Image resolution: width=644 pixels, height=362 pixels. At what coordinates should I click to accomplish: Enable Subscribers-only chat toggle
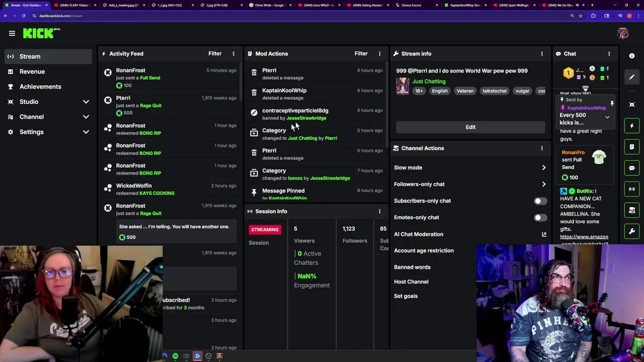point(540,201)
